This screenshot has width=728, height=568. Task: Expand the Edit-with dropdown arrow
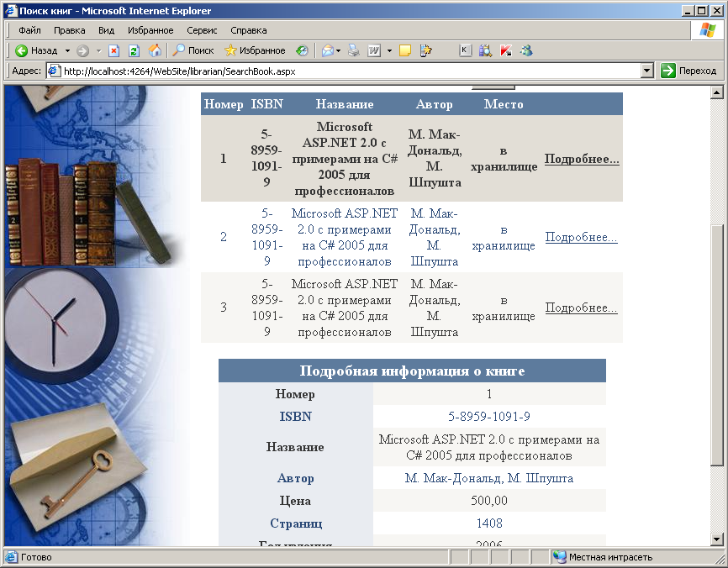tap(389, 50)
